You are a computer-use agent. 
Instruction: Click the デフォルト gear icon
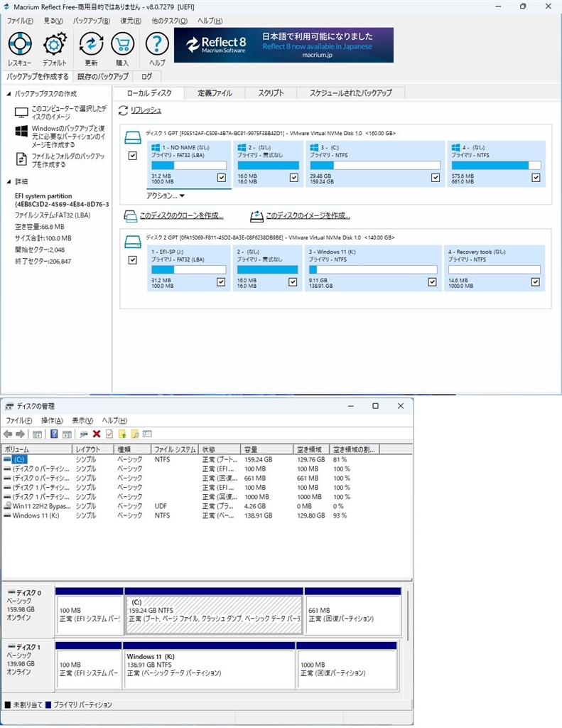click(x=54, y=44)
